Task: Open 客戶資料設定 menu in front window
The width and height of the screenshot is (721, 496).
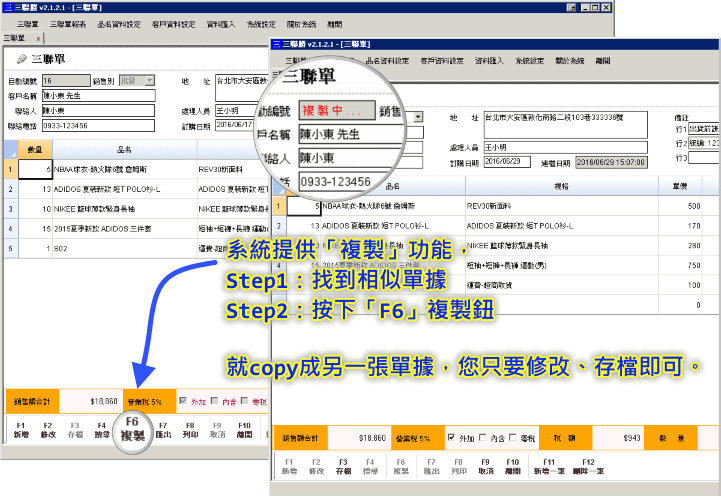Action: (442, 61)
